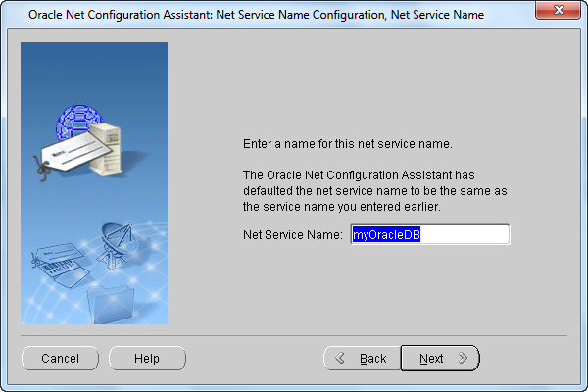This screenshot has width=588, height=392.
Task: Go Back to the previous step
Action: (363, 359)
